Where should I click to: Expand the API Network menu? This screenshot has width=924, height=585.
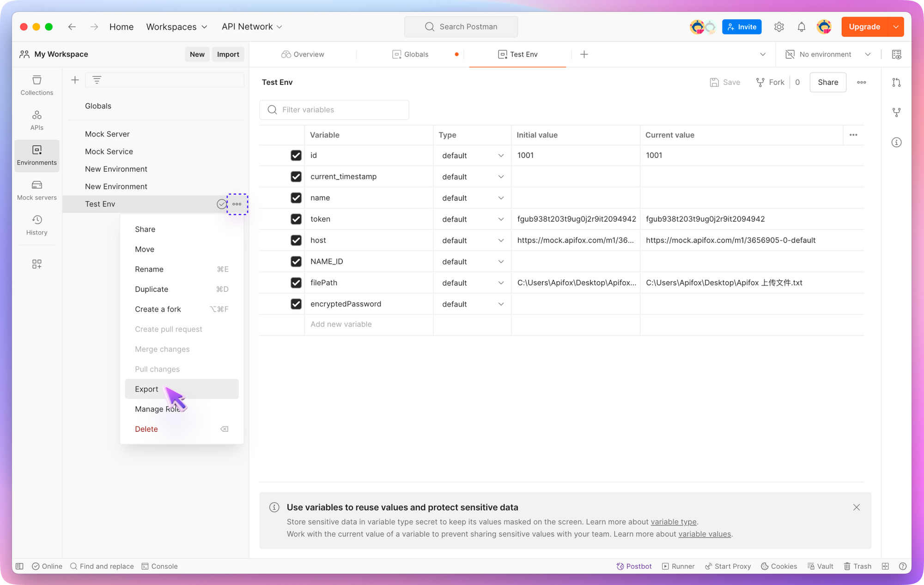[252, 27]
